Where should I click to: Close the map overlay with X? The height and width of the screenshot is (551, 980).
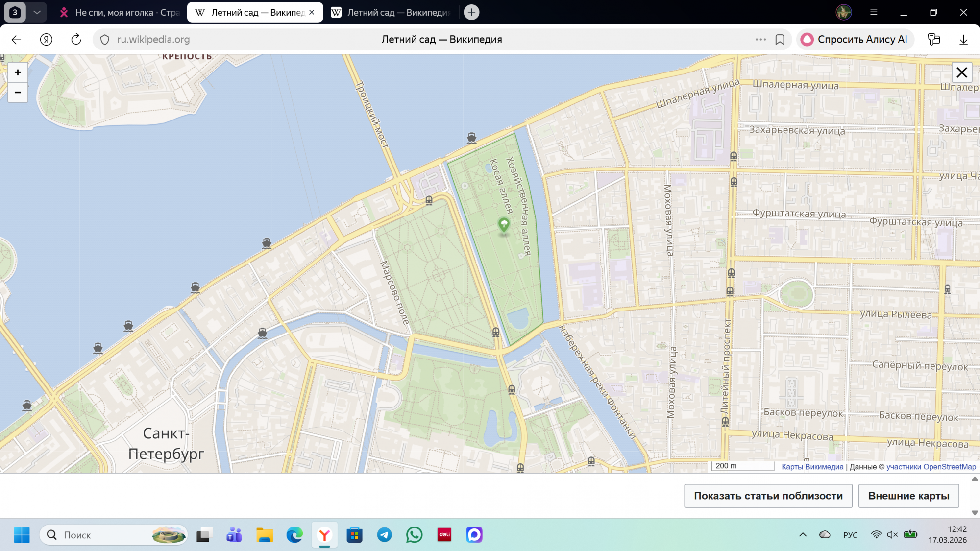pyautogui.click(x=962, y=72)
